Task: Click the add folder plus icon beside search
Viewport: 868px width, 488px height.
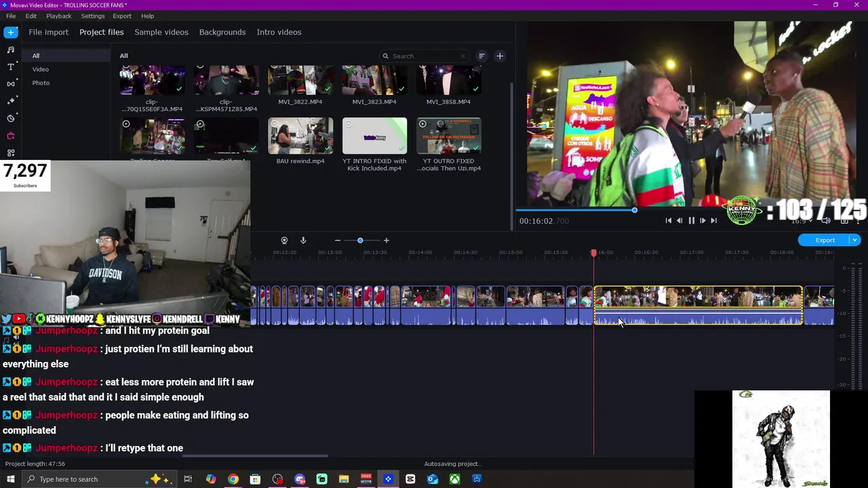Action: point(500,56)
